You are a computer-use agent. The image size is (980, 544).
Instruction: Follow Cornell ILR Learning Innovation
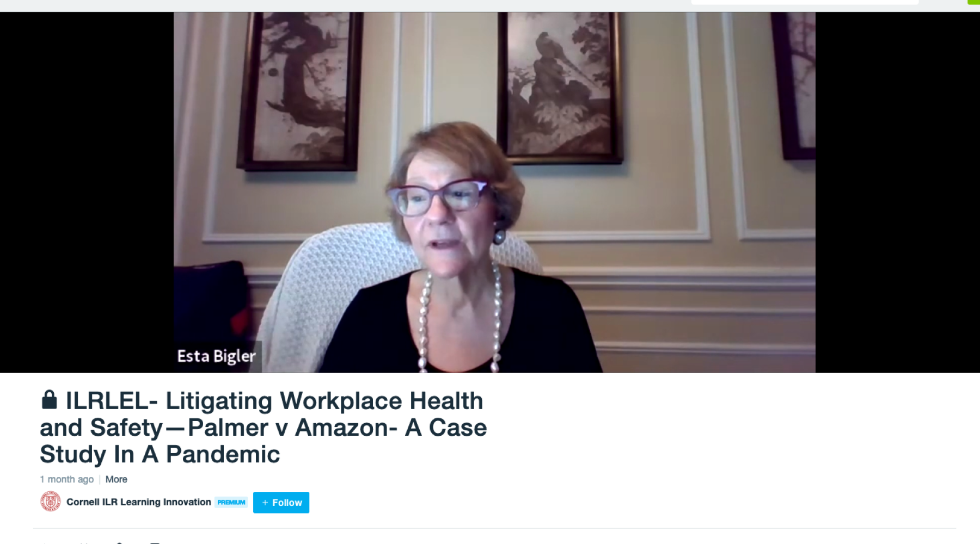[x=281, y=503]
